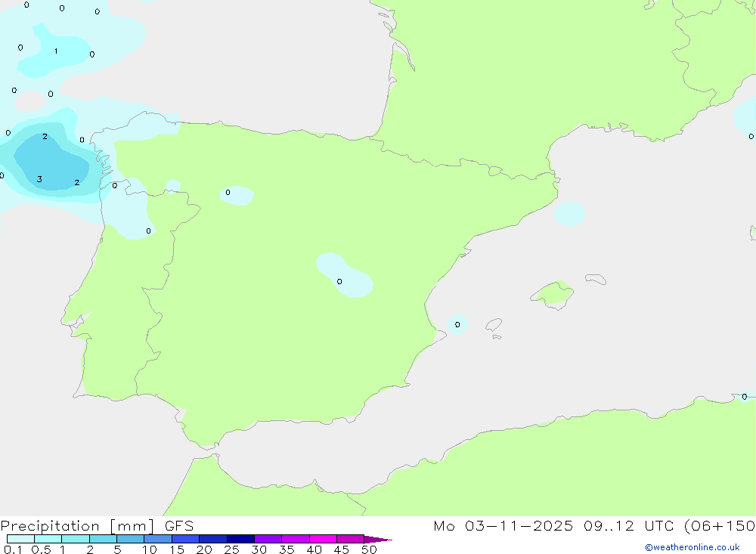Pick the 10–15 mm legend color box

click(158, 539)
